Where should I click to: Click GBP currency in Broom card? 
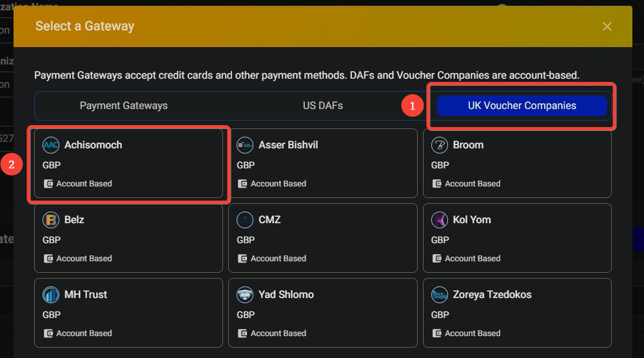(x=440, y=165)
